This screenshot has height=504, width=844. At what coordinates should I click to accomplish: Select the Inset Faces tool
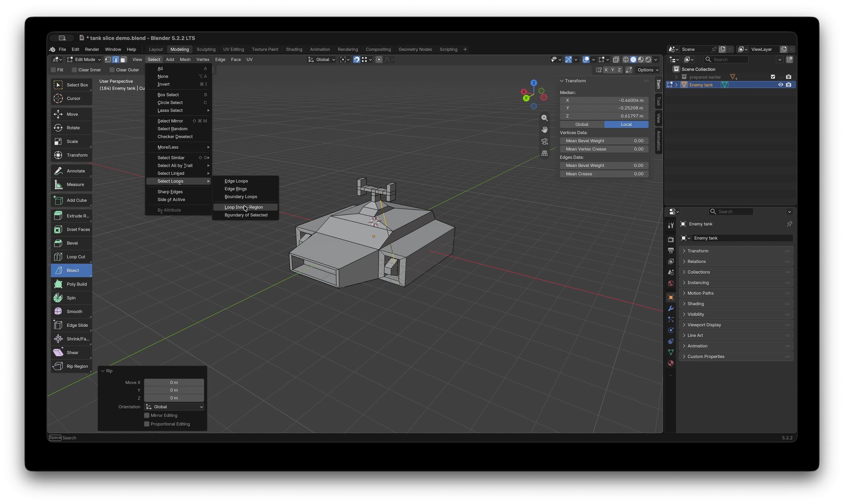tap(72, 229)
